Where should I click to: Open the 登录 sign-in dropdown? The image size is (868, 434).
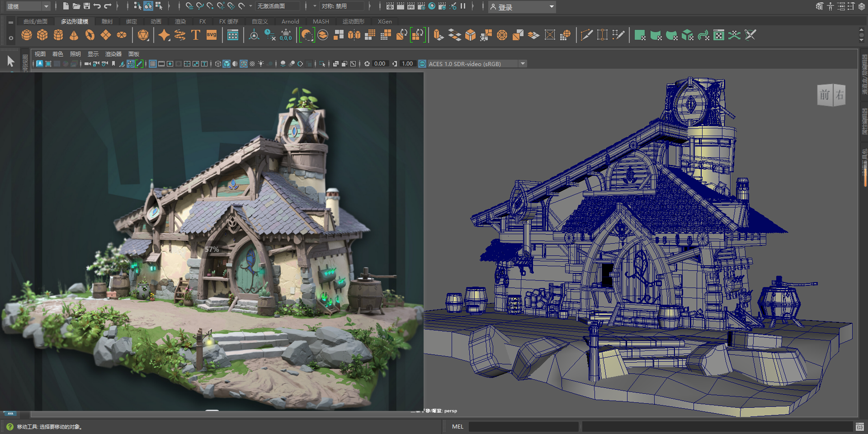tap(522, 7)
